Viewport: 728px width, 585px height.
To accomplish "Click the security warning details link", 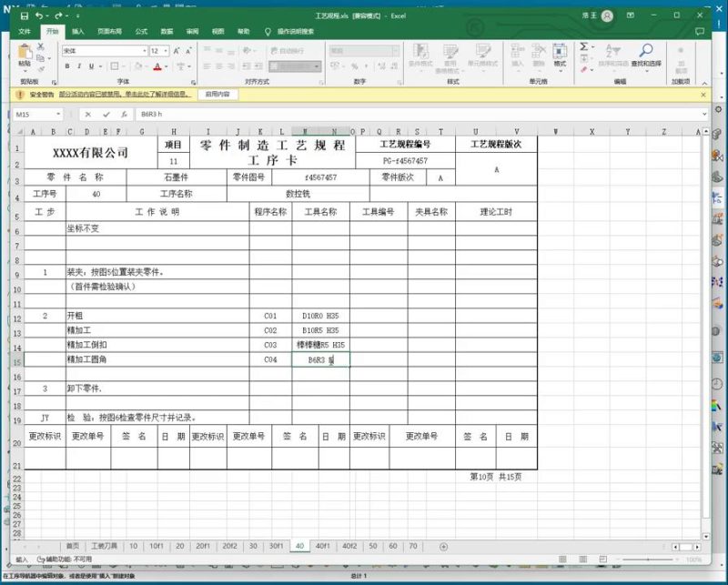I will pos(125,94).
